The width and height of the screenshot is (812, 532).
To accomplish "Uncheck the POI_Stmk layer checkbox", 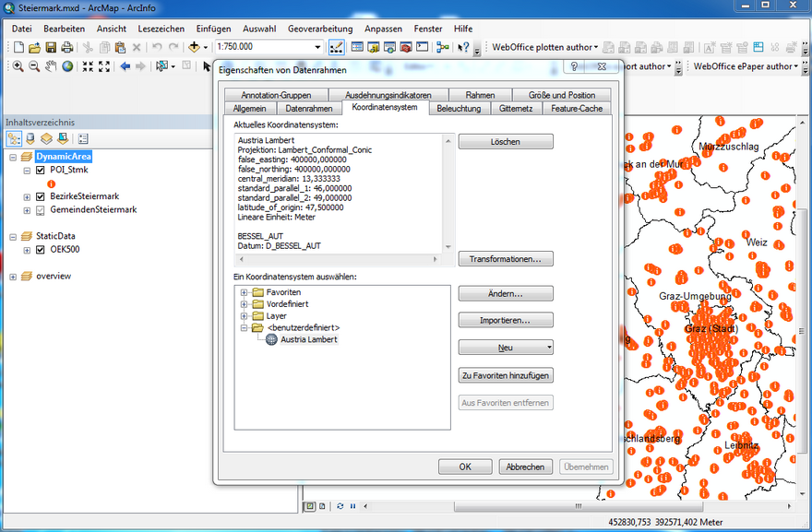I will 40,171.
